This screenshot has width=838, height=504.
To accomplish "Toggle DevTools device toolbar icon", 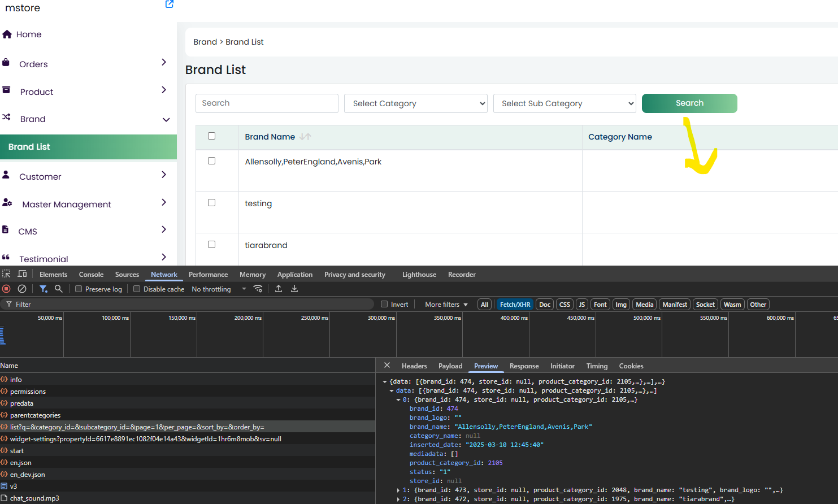I will tap(22, 274).
